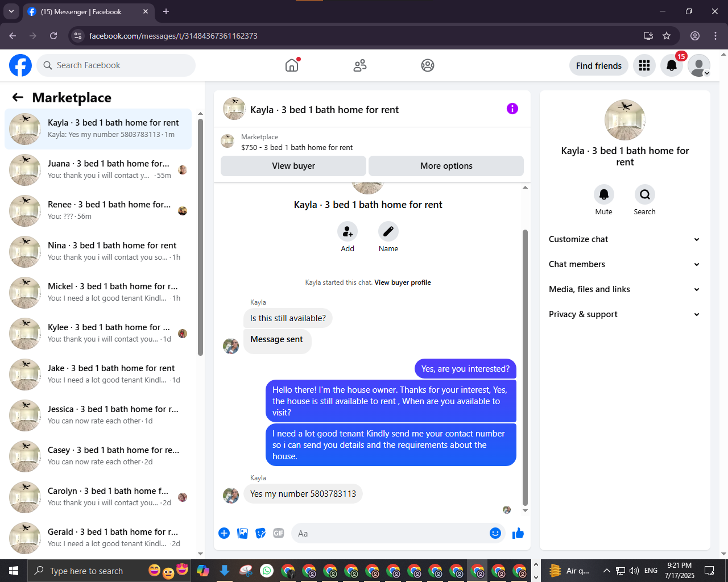Reload the page in Chrome
Viewport: 728px width, 582px height.
click(x=53, y=36)
